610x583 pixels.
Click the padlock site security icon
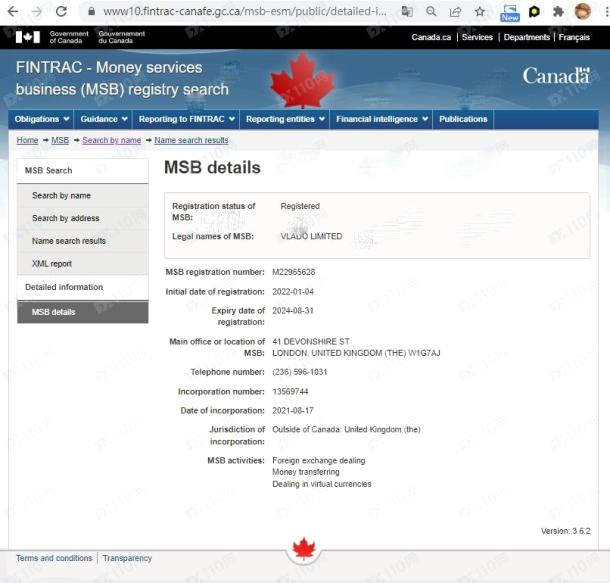click(91, 12)
